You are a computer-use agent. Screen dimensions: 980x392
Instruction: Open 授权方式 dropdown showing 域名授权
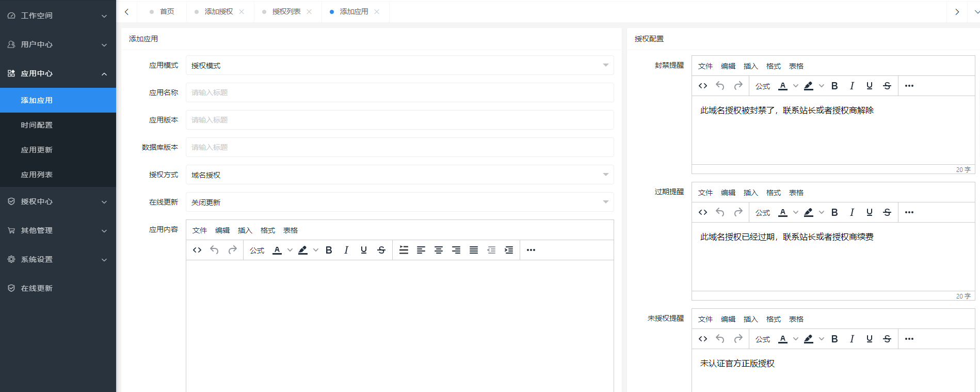(399, 175)
